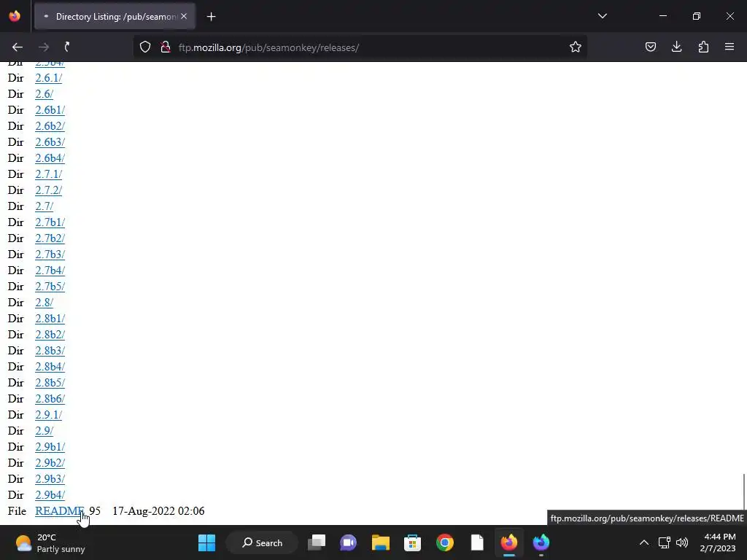Bookmark this page with the star

[x=576, y=47]
